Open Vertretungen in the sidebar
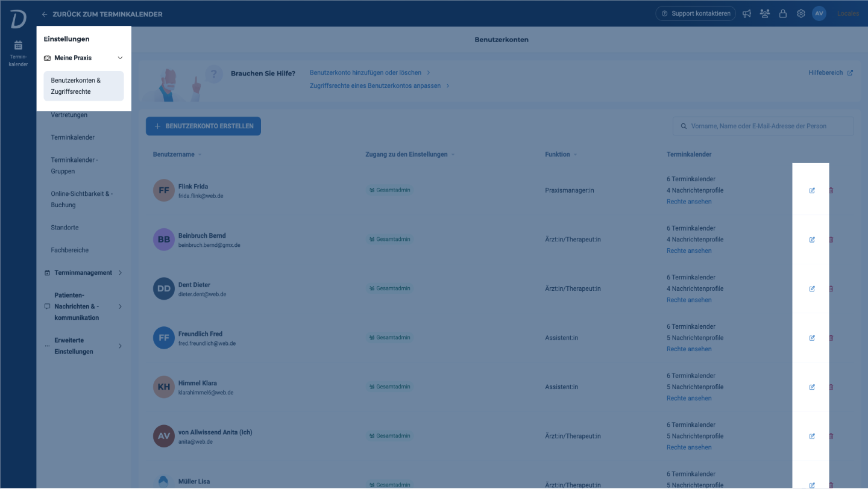The height and width of the screenshot is (489, 868). coord(69,114)
